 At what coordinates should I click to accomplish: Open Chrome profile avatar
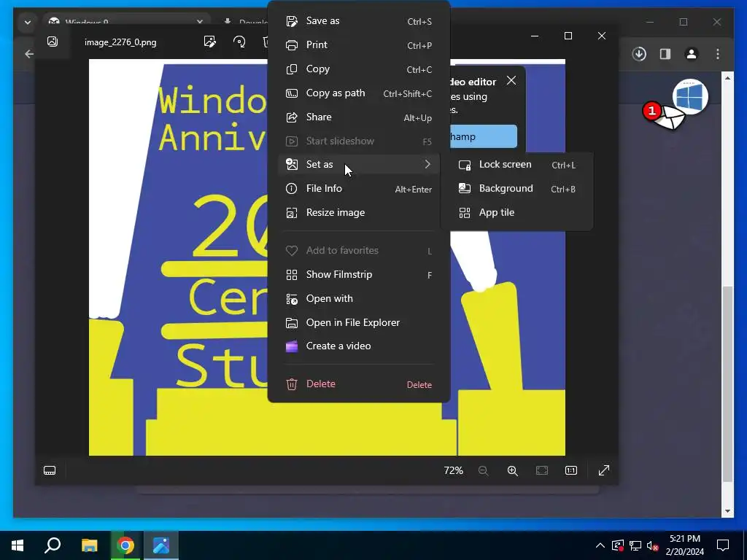[x=692, y=54]
